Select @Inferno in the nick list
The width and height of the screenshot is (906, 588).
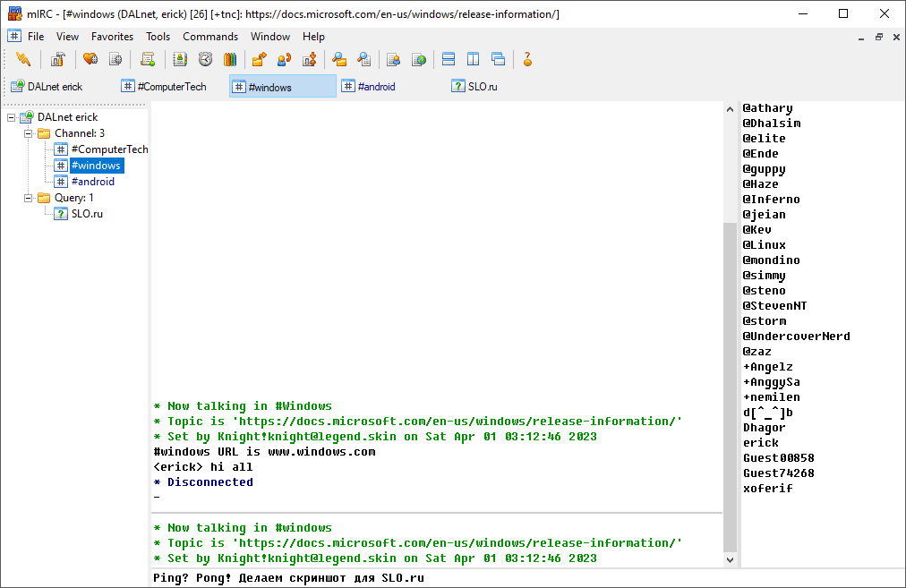point(771,200)
